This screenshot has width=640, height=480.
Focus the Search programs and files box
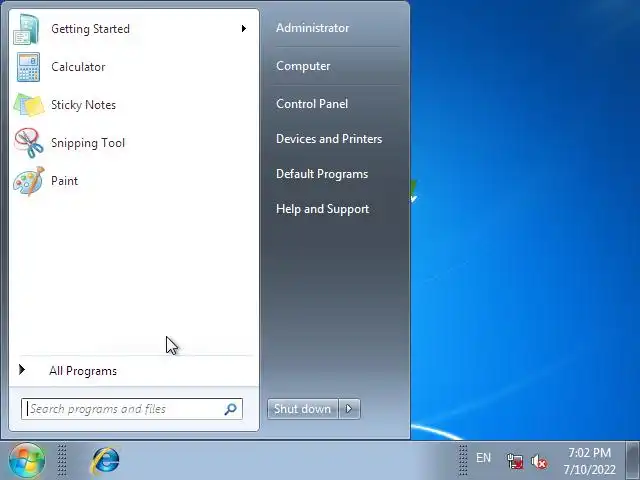click(132, 409)
